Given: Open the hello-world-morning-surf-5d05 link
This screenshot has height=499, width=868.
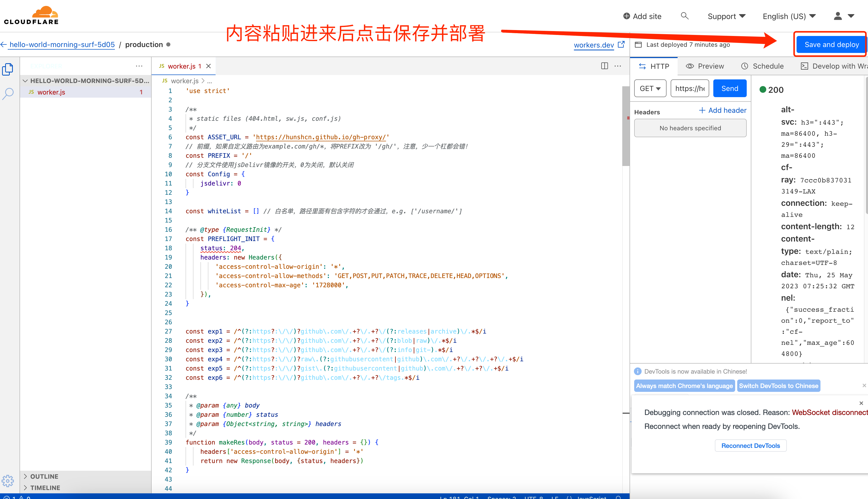Looking at the screenshot, I should [62, 44].
